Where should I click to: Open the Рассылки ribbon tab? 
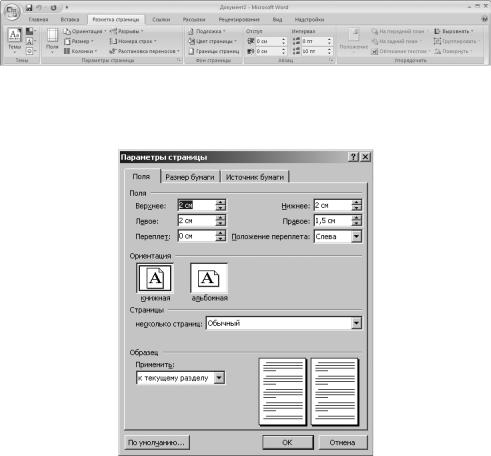coord(194,20)
